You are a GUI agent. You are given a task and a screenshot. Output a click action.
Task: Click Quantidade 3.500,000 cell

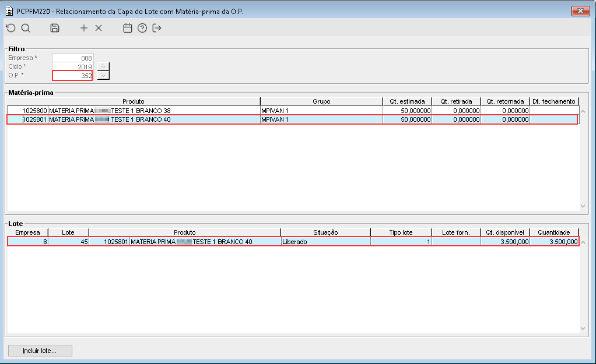pos(554,241)
